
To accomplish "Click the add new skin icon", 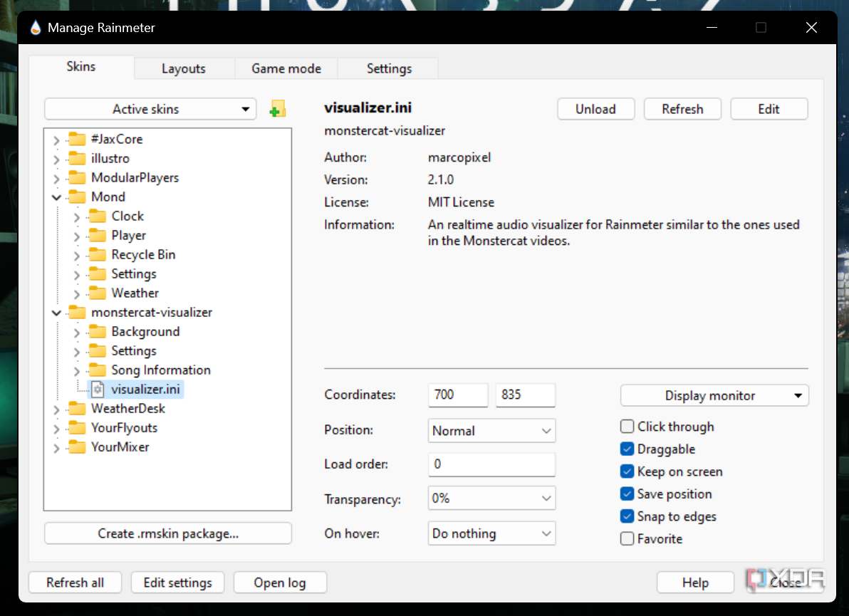I will (x=277, y=109).
